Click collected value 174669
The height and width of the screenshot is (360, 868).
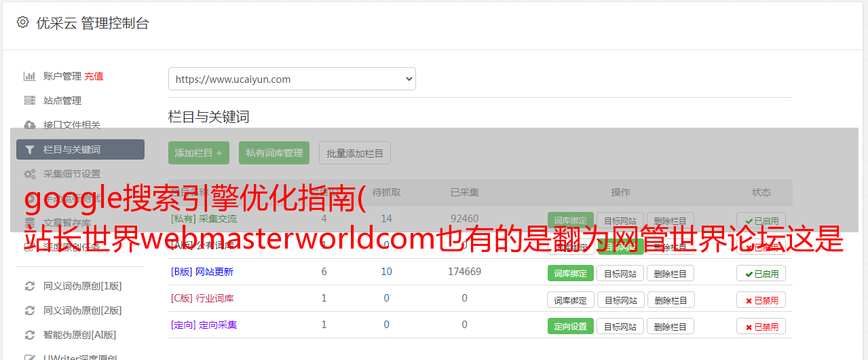point(465,272)
